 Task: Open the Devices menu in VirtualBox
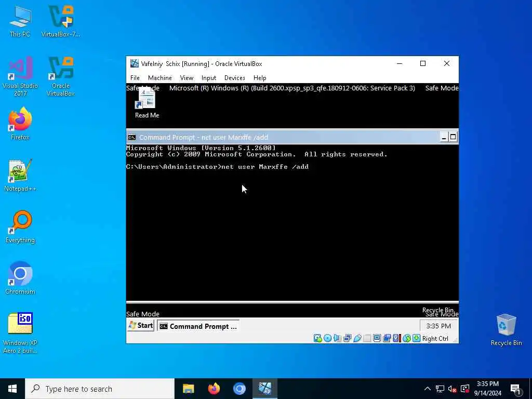[234, 78]
